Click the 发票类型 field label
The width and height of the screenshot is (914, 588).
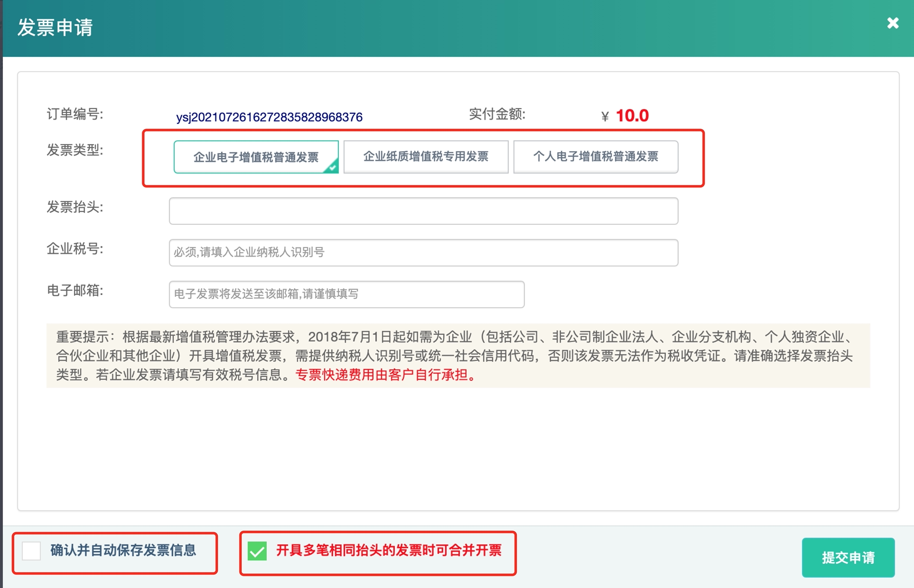[75, 150]
